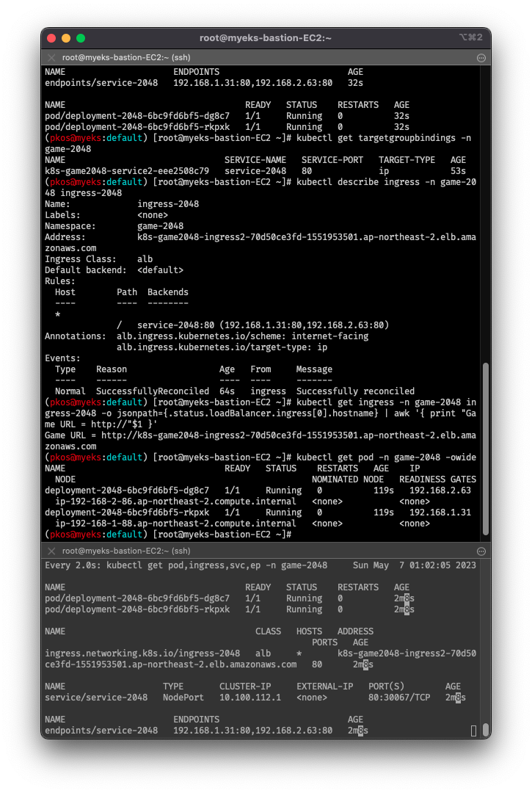This screenshot has height=793, width=532.
Task: Click service/service-2048 in watch pane
Action: [x=96, y=698]
